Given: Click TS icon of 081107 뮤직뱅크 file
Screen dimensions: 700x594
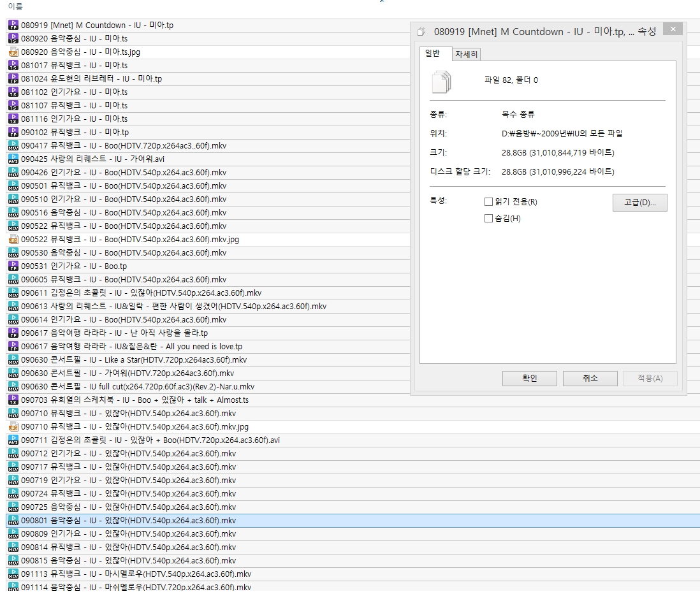Looking at the screenshot, I should pyautogui.click(x=13, y=105).
